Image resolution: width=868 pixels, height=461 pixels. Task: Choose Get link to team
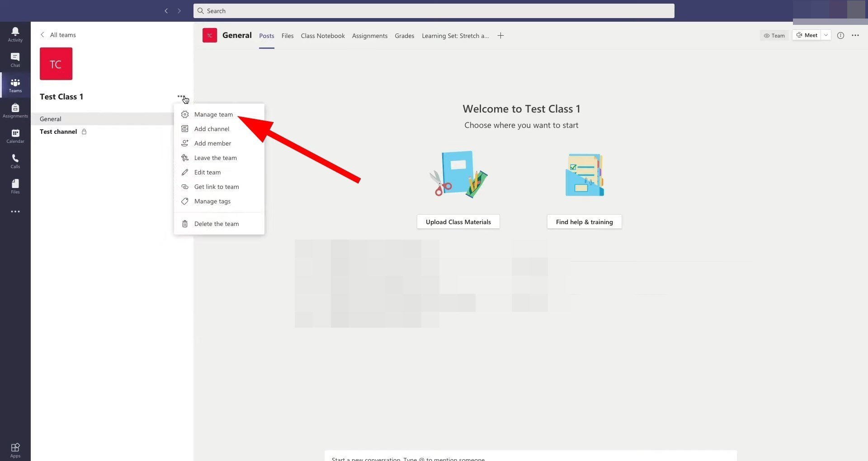219,187
